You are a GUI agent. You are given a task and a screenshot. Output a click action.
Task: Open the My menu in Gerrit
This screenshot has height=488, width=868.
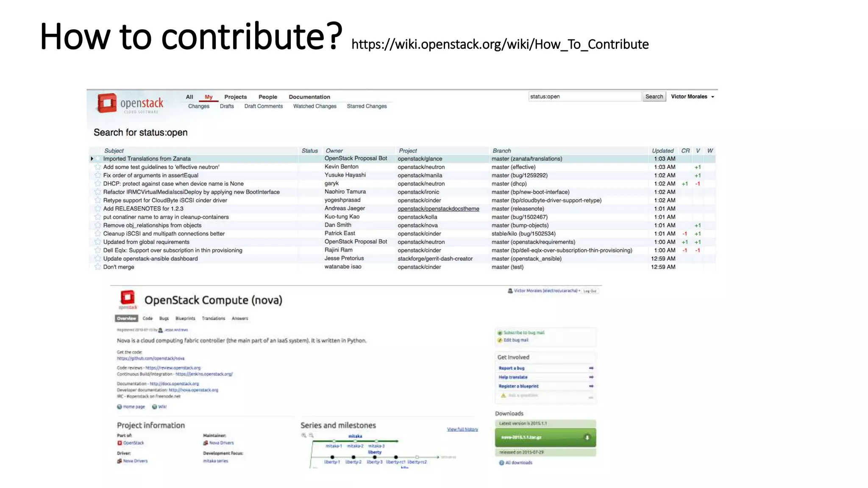[209, 97]
